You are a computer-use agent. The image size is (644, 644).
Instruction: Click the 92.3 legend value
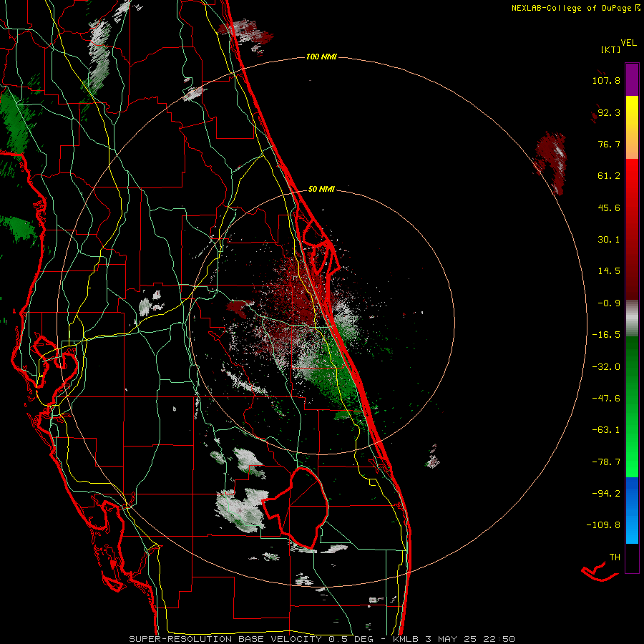coord(609,112)
